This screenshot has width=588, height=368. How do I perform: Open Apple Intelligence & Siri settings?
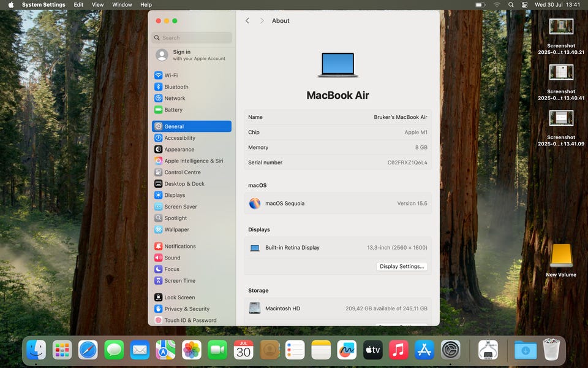[193, 161]
